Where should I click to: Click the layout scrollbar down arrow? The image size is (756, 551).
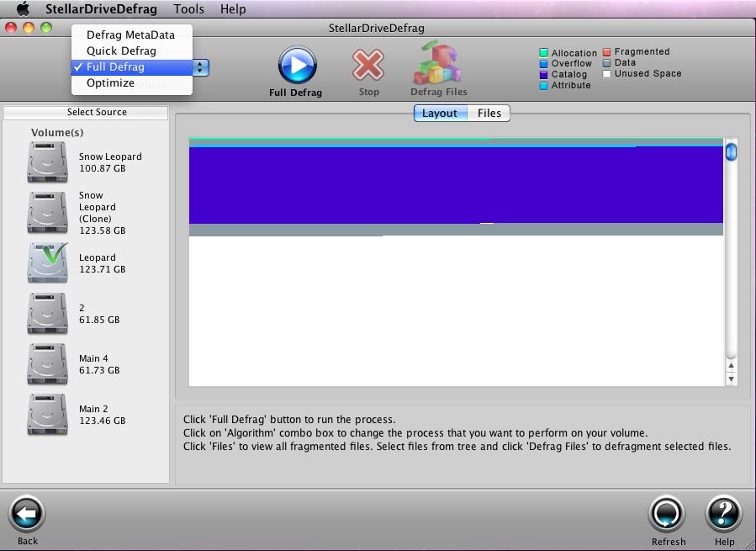[x=731, y=379]
